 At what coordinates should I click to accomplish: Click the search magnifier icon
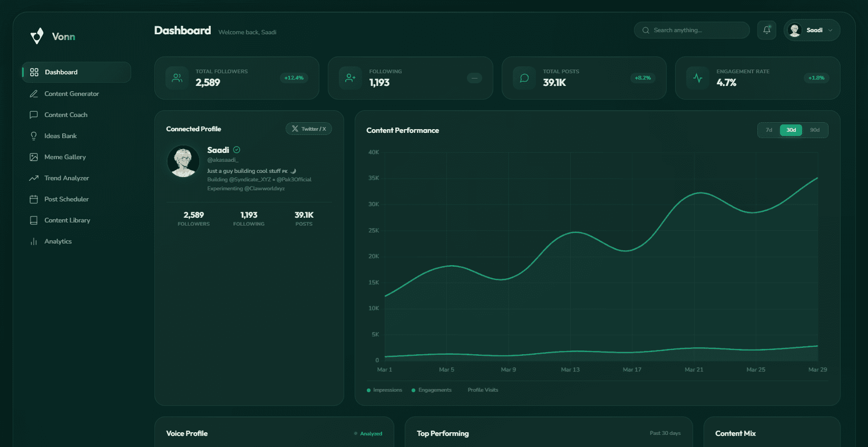click(x=646, y=31)
